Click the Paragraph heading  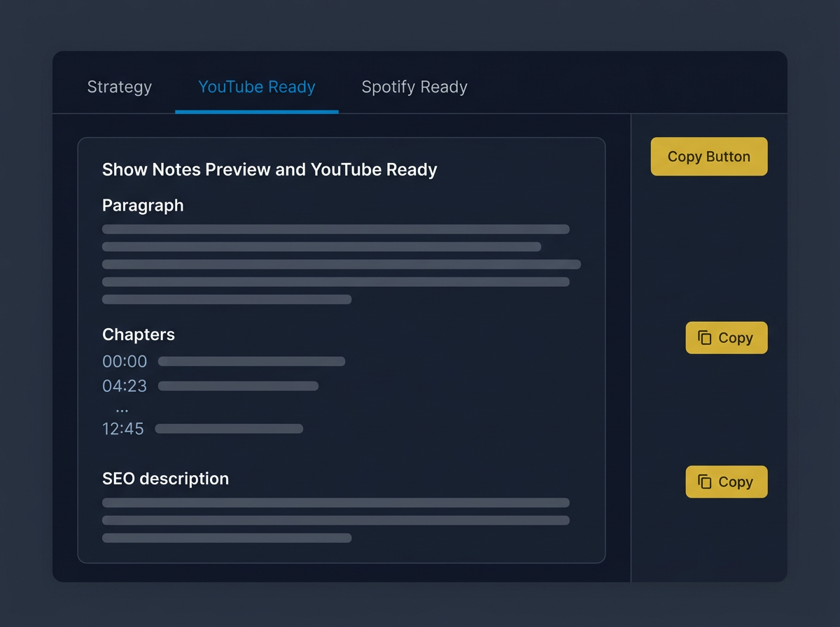pyautogui.click(x=143, y=206)
